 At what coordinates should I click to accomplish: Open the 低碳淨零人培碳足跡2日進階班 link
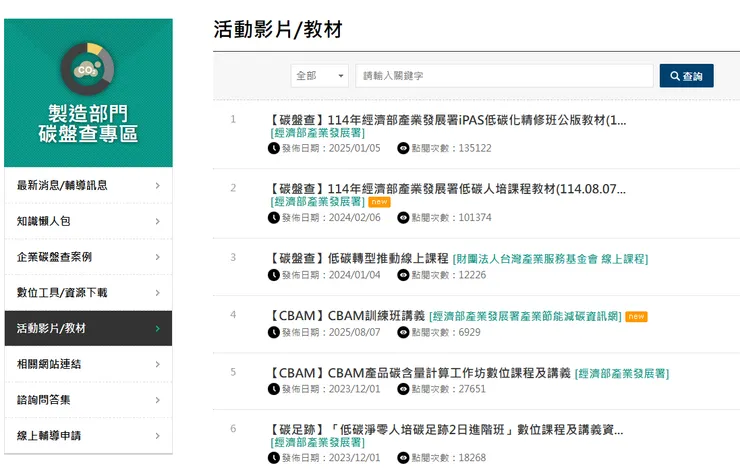(446, 430)
